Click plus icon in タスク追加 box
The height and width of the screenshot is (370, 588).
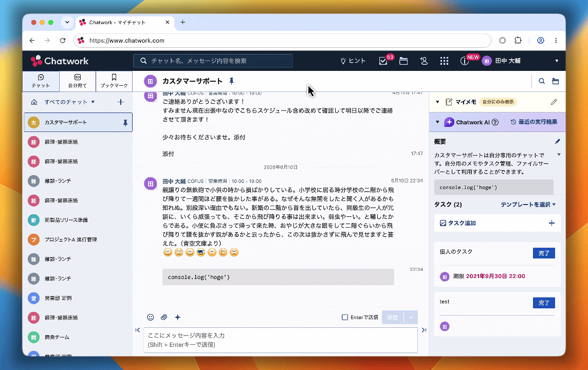point(552,223)
